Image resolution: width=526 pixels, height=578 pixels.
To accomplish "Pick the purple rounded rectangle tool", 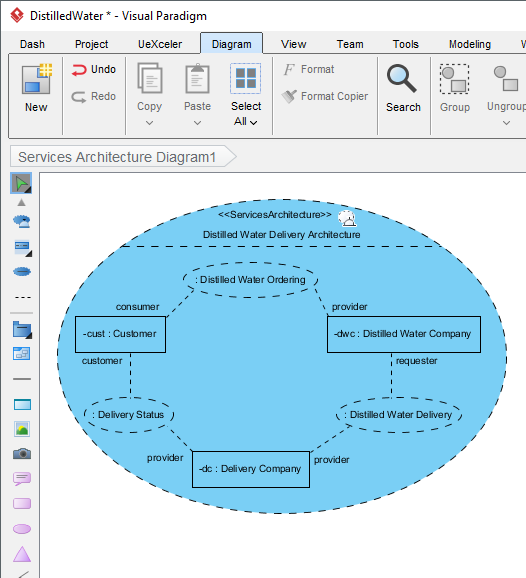I will (x=22, y=504).
